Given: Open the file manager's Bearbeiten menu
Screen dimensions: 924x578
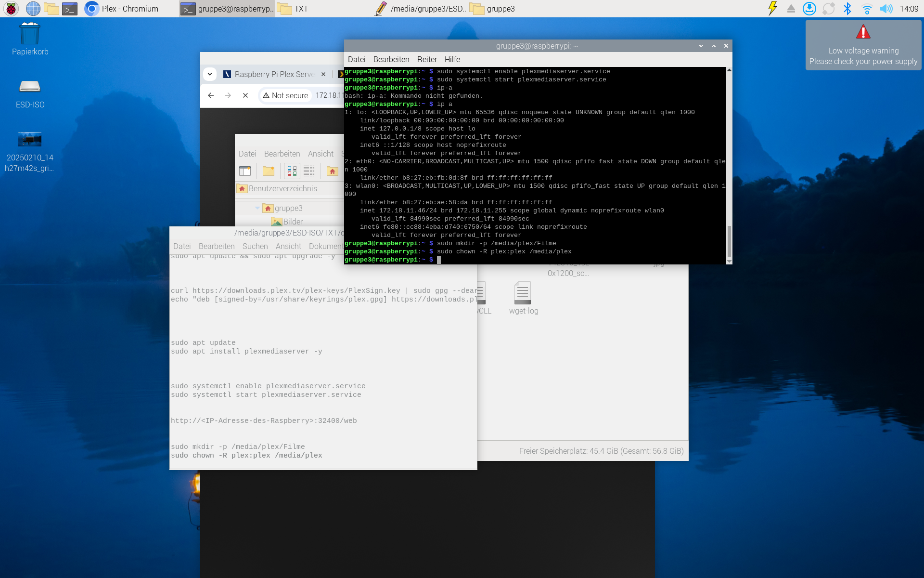Looking at the screenshot, I should click(282, 154).
